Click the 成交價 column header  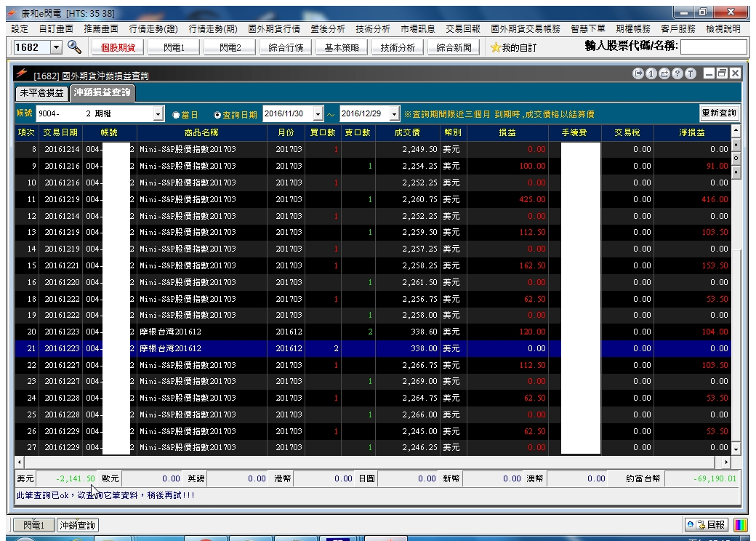point(407,132)
